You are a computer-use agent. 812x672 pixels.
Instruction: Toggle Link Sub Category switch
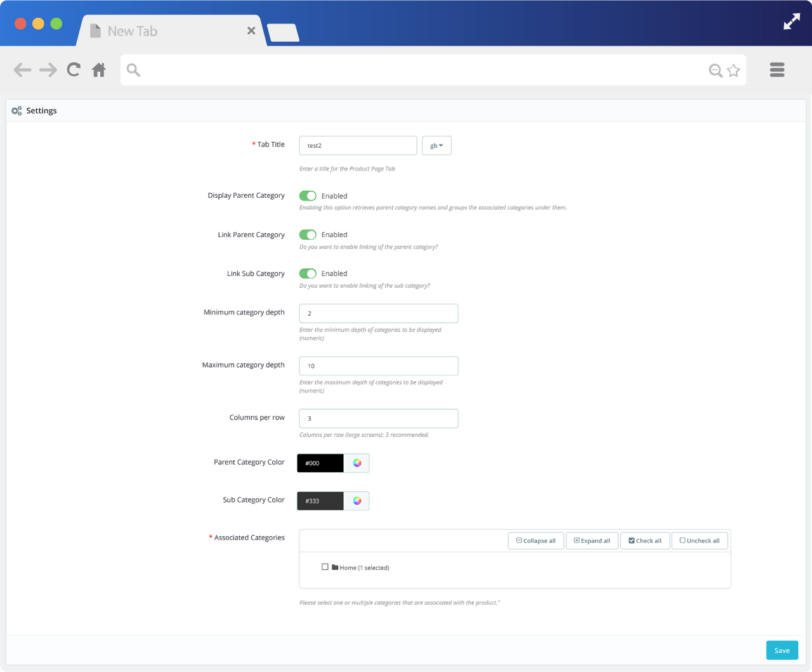(308, 273)
